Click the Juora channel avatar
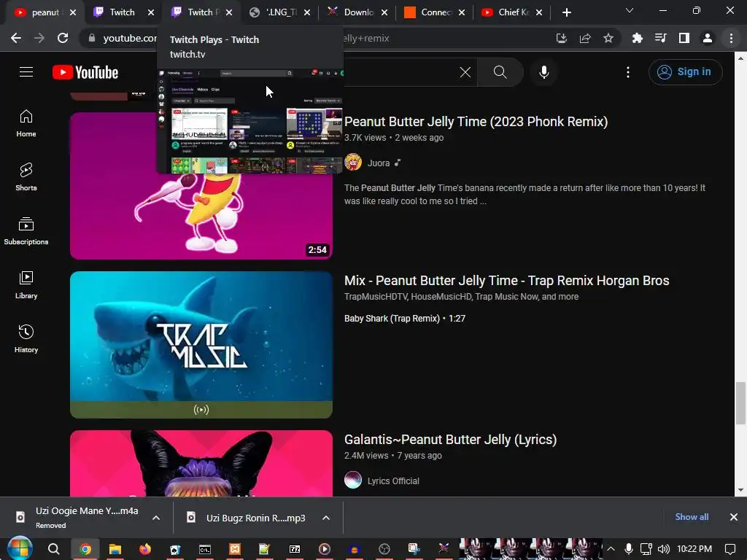Screen dimensions: 747x560 [353, 162]
